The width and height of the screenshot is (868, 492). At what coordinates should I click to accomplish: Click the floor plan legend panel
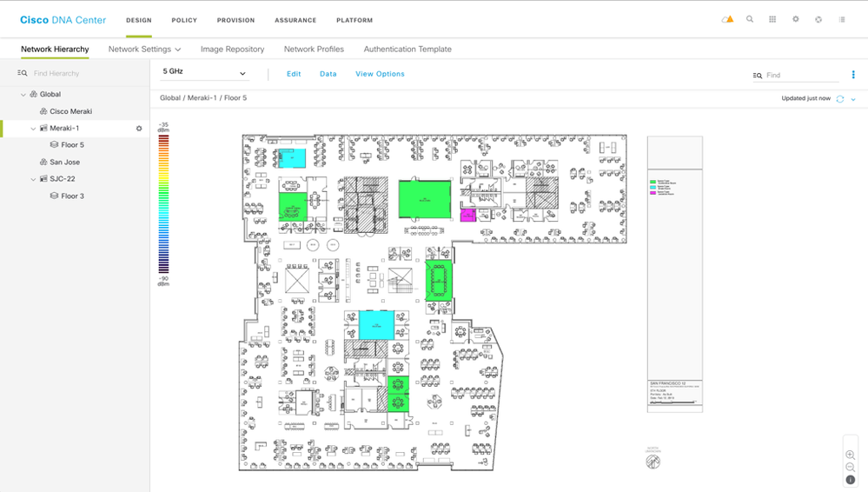(675, 275)
